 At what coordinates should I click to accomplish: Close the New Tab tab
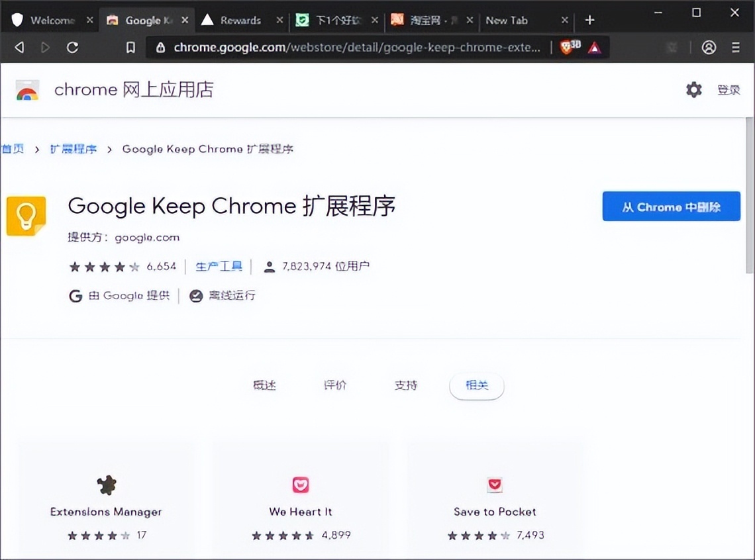[x=565, y=21]
